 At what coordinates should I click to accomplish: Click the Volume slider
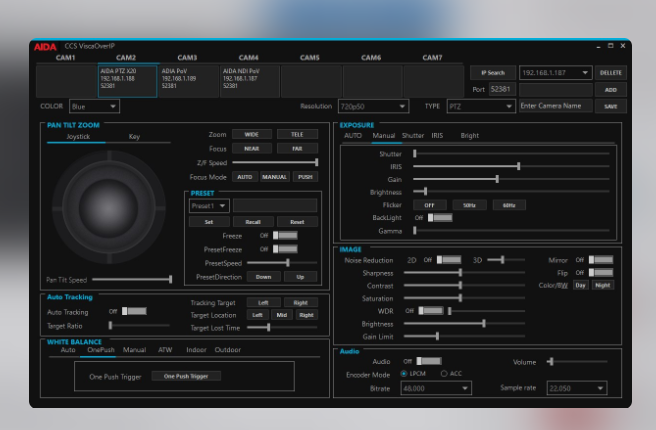click(x=577, y=361)
